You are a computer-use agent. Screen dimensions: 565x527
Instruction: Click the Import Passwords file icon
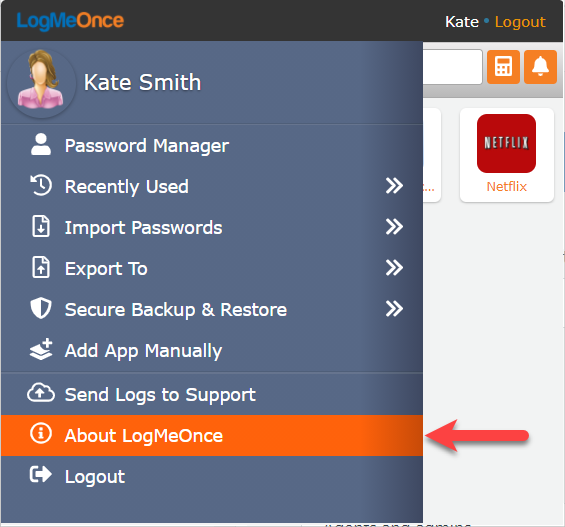pos(41,226)
